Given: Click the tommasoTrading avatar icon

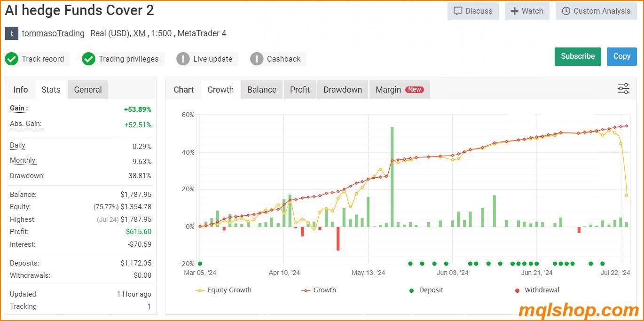Looking at the screenshot, I should click(11, 33).
